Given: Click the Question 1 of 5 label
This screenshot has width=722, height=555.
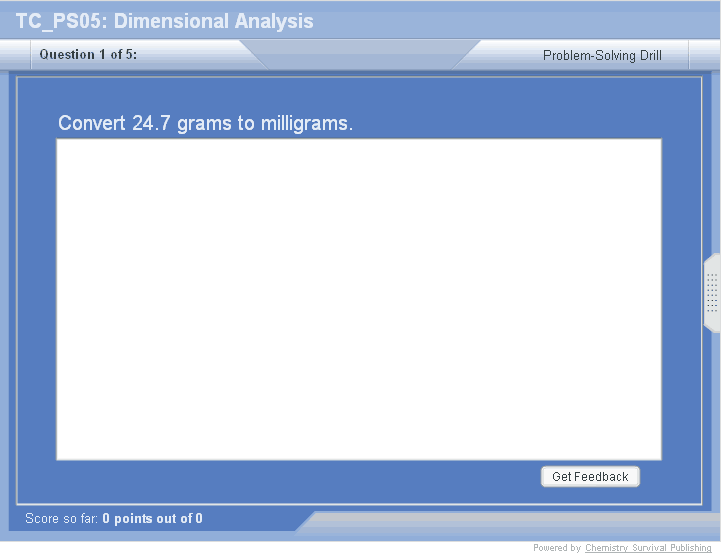Looking at the screenshot, I should (88, 55).
